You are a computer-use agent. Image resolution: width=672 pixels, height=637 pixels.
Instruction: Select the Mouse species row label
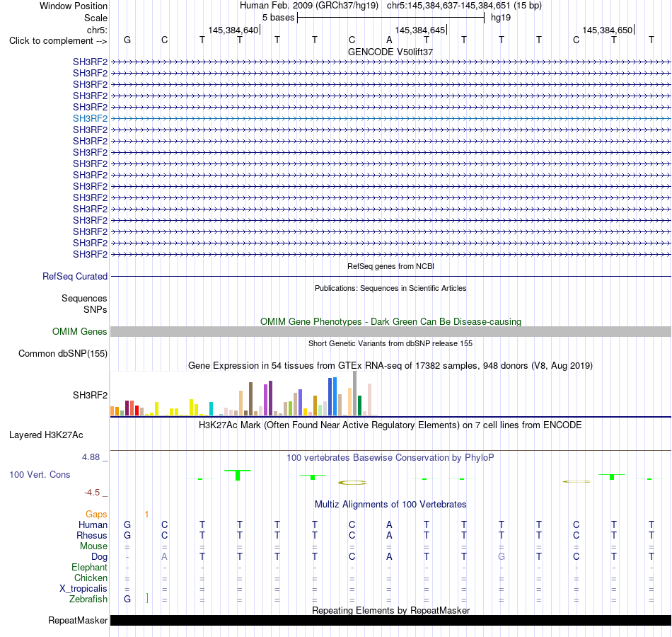(x=93, y=546)
